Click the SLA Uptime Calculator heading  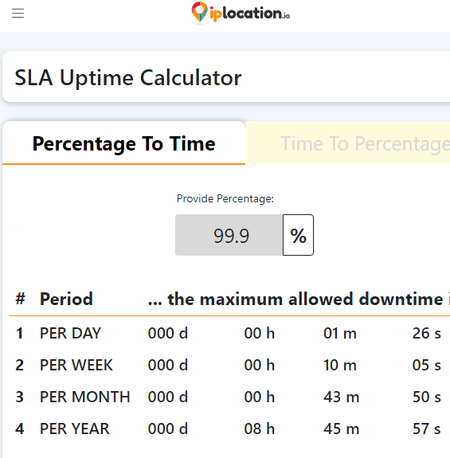[128, 78]
